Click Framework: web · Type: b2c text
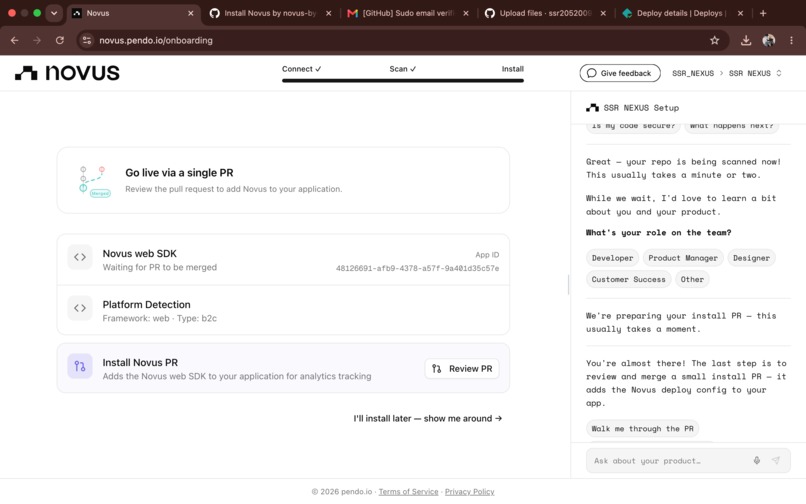 point(160,318)
